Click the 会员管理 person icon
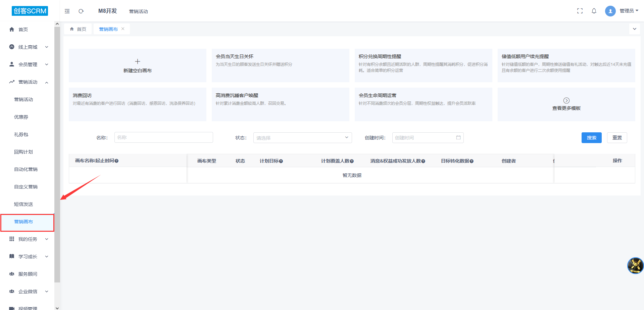The image size is (644, 310). point(12,64)
